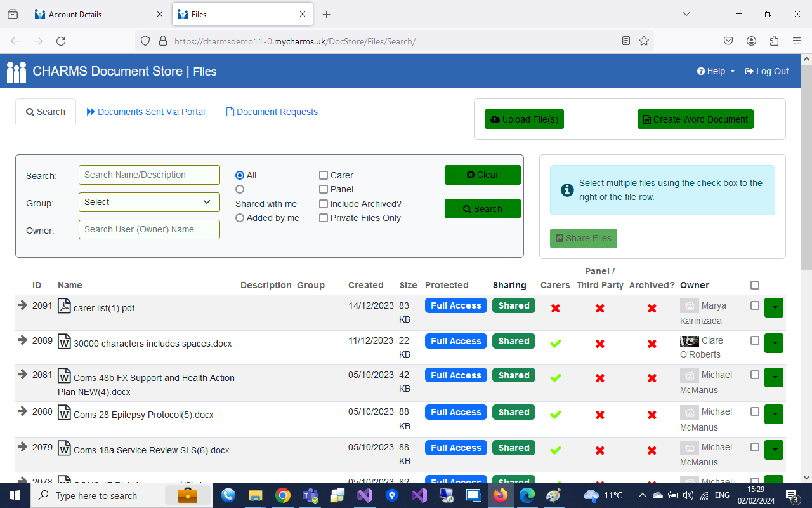Enable Include Archived checkbox
This screenshot has height=508, width=812.
[x=324, y=204]
